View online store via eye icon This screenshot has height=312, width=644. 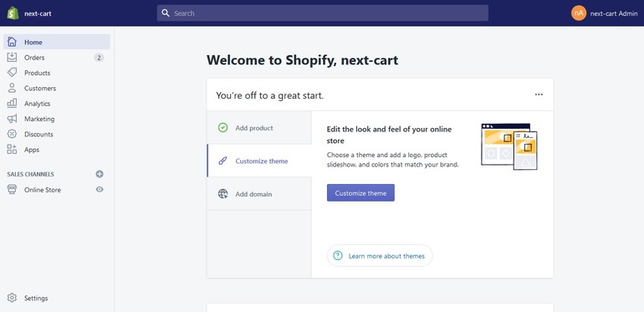click(100, 189)
